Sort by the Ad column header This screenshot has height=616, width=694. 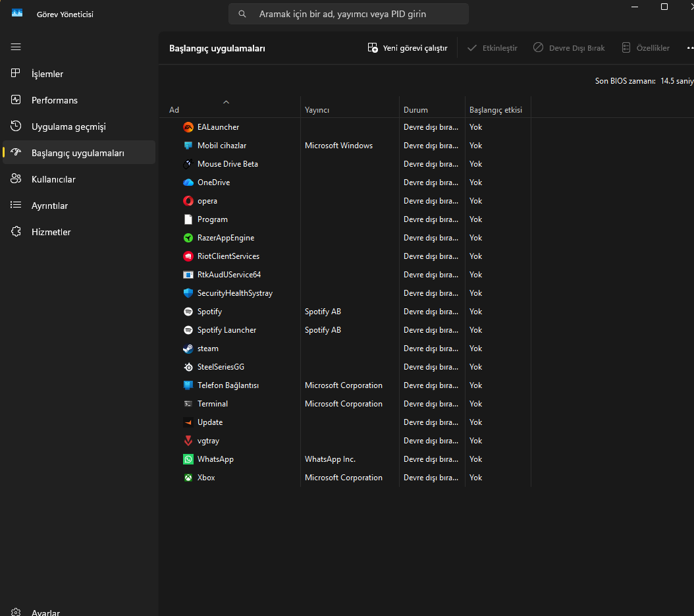pos(229,107)
